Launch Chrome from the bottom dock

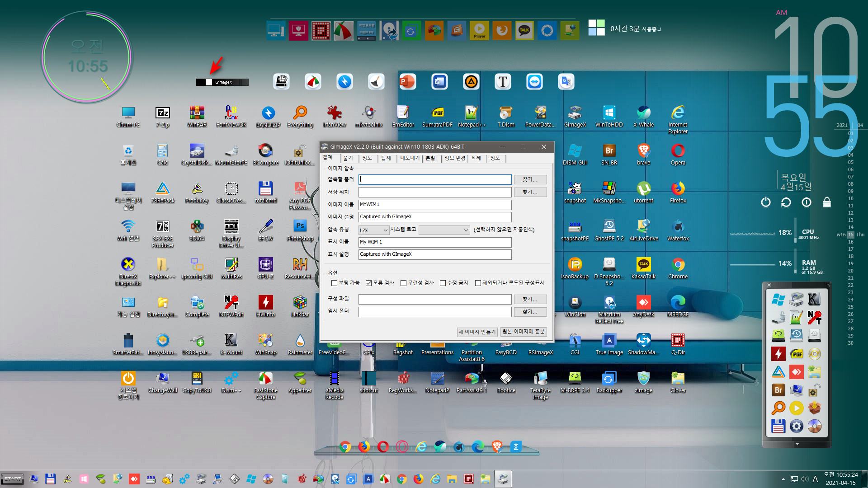[x=345, y=447]
